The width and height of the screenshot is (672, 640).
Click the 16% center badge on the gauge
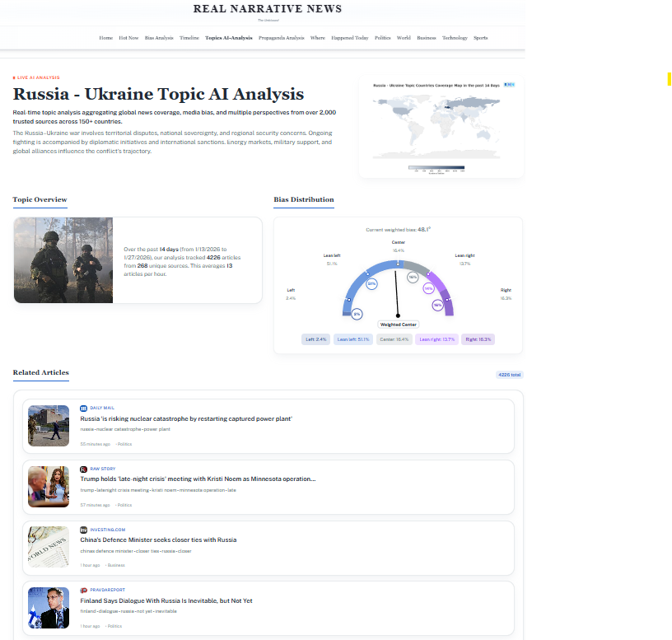[x=411, y=276]
